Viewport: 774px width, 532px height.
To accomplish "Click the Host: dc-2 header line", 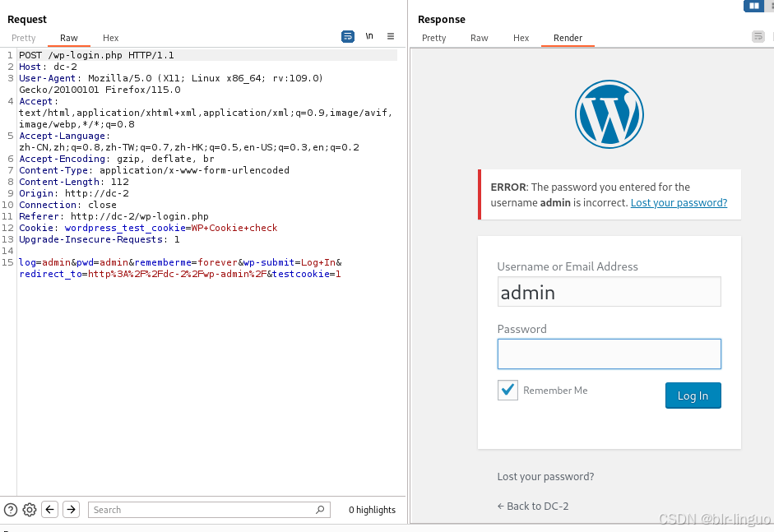I will (x=48, y=67).
